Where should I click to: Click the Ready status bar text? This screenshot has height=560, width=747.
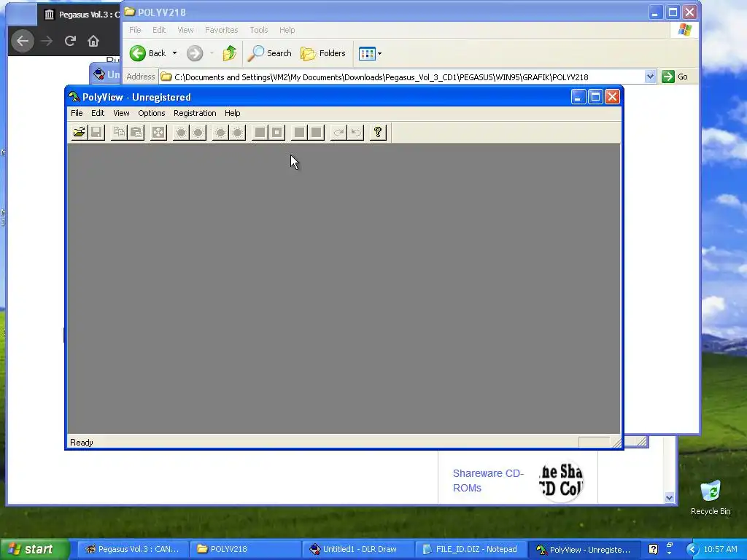[x=82, y=443]
